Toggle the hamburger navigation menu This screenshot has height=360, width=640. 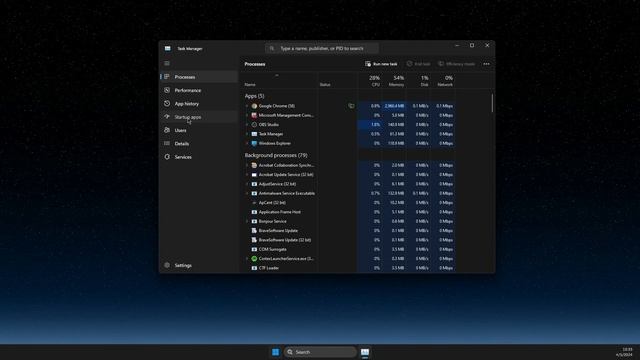click(167, 63)
